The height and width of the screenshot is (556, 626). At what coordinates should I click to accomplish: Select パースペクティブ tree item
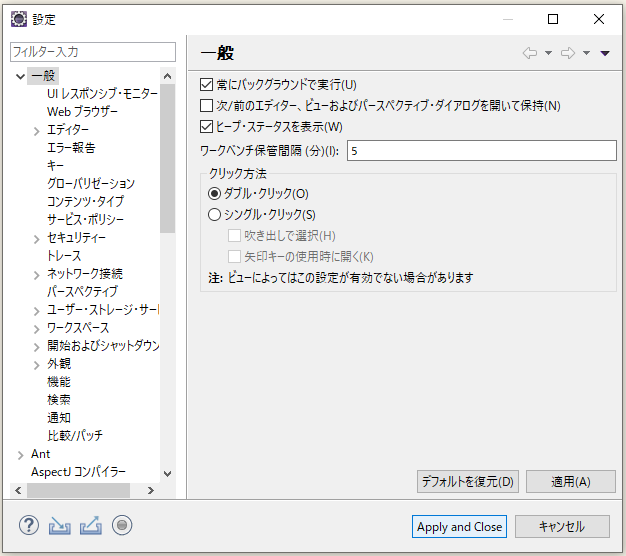[x=82, y=291]
